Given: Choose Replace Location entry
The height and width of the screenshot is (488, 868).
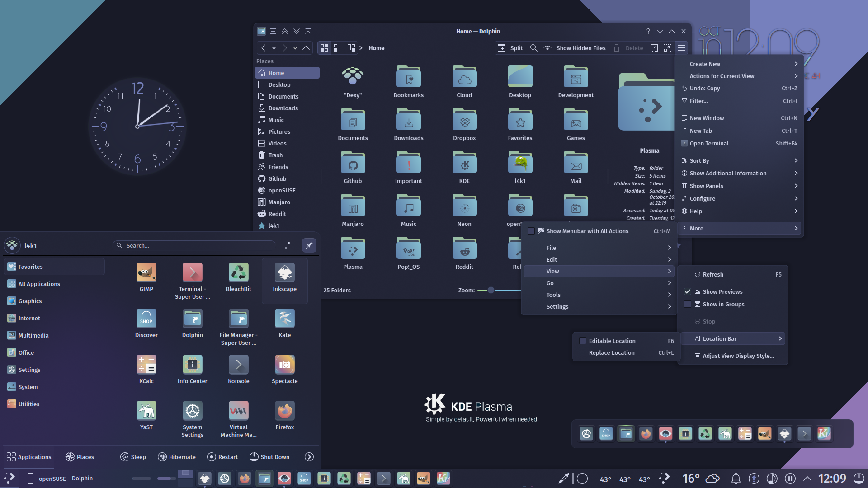Looking at the screenshot, I should coord(627,352).
